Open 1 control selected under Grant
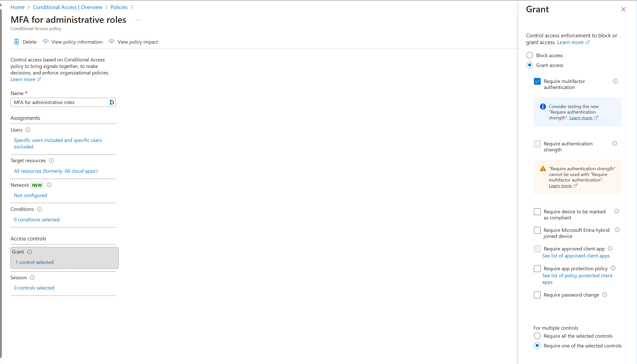Screen dimensions: 637x364 34,262
